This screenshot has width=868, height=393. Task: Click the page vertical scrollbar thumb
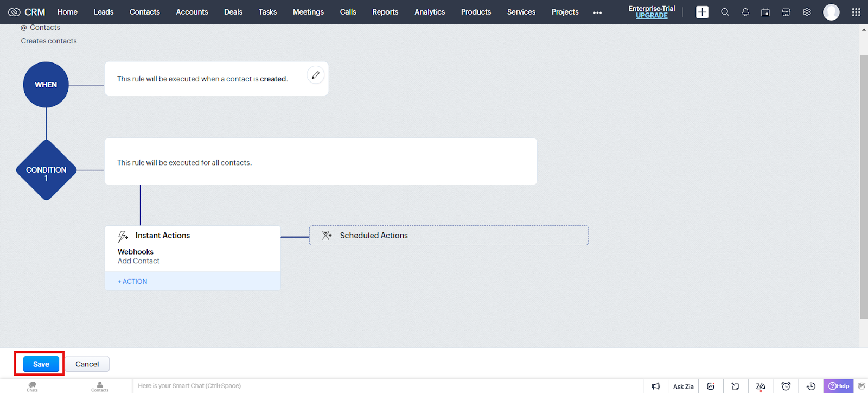pos(864,187)
